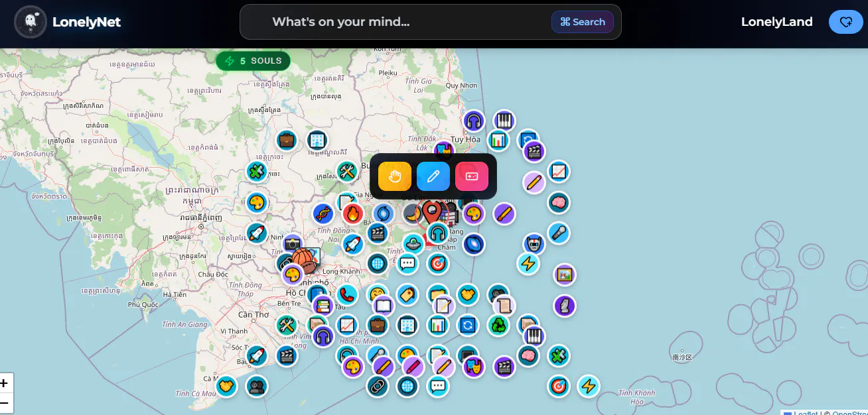Click the basketball map marker
Image resolution: width=868 pixels, height=415 pixels.
(304, 261)
